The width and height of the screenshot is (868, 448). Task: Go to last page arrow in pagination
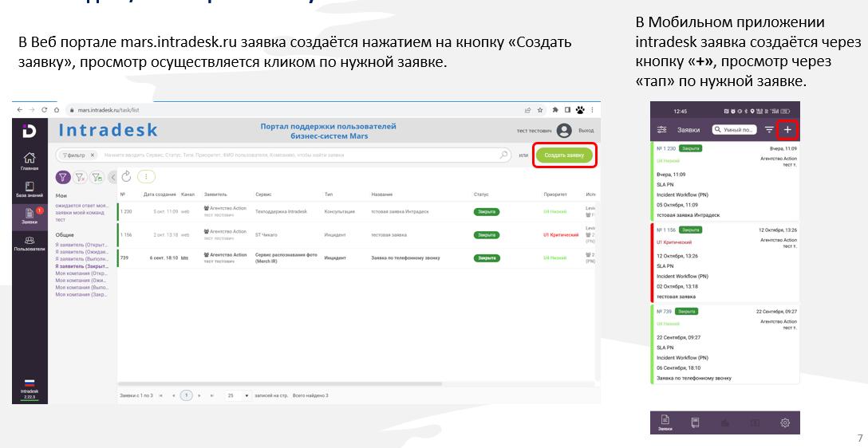pos(211,395)
